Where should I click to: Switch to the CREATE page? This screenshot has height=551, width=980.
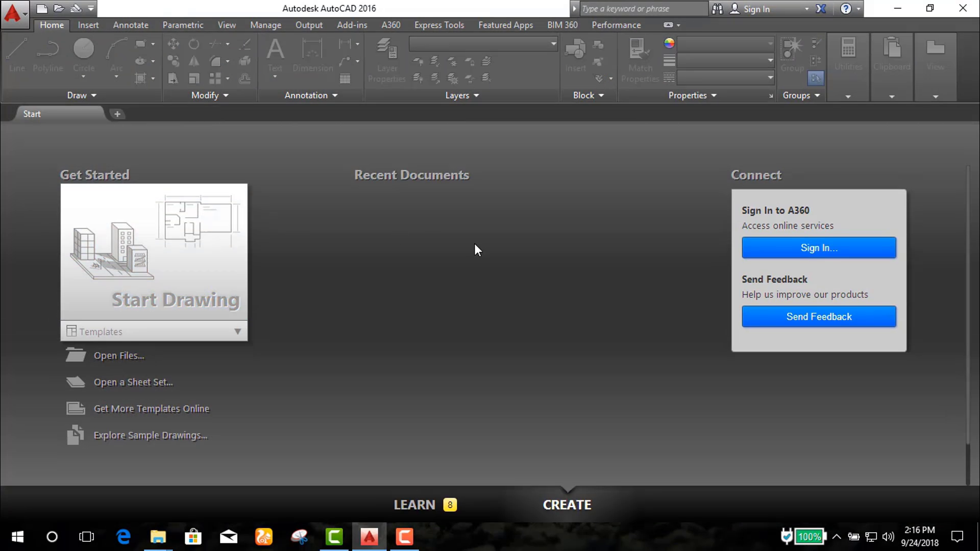[x=567, y=505]
